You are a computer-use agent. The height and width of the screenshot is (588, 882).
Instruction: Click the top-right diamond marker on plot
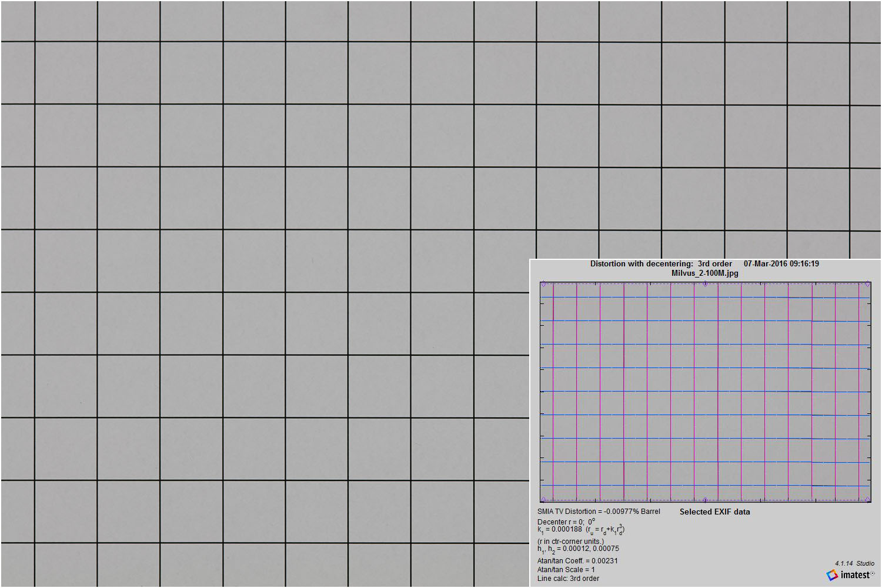867,284
